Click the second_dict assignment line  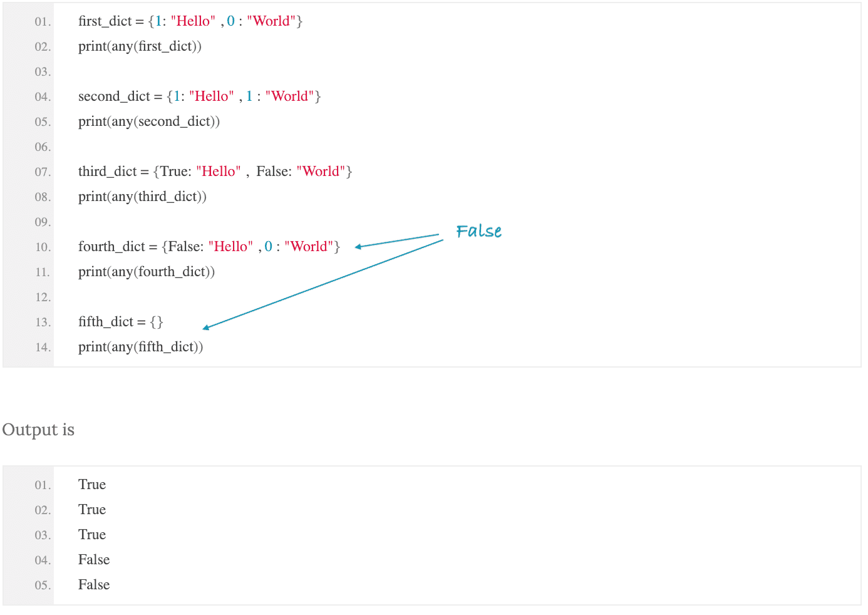(200, 96)
